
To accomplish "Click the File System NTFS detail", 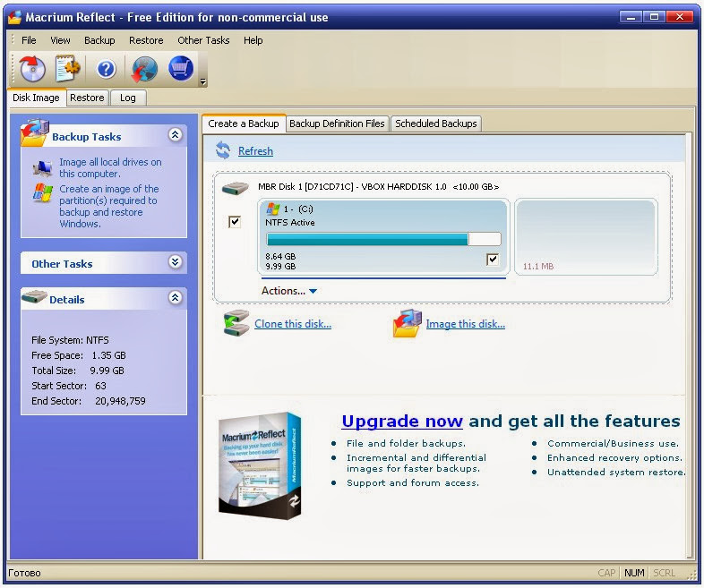I will [x=70, y=340].
